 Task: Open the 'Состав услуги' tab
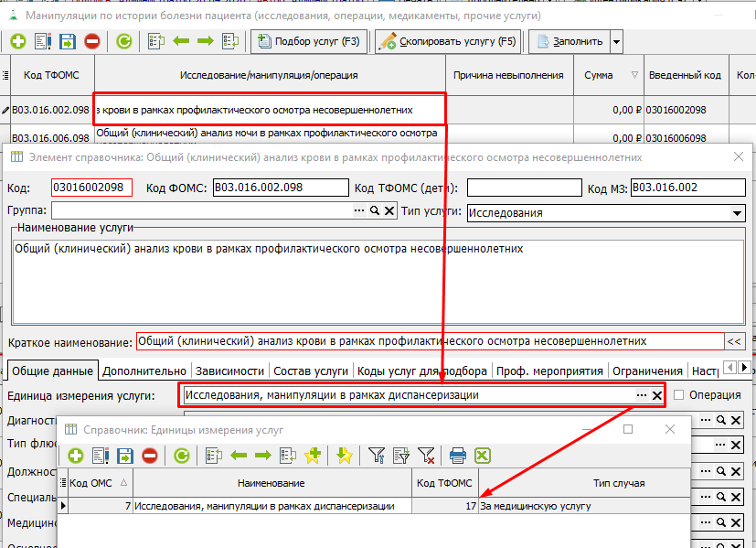click(x=311, y=371)
